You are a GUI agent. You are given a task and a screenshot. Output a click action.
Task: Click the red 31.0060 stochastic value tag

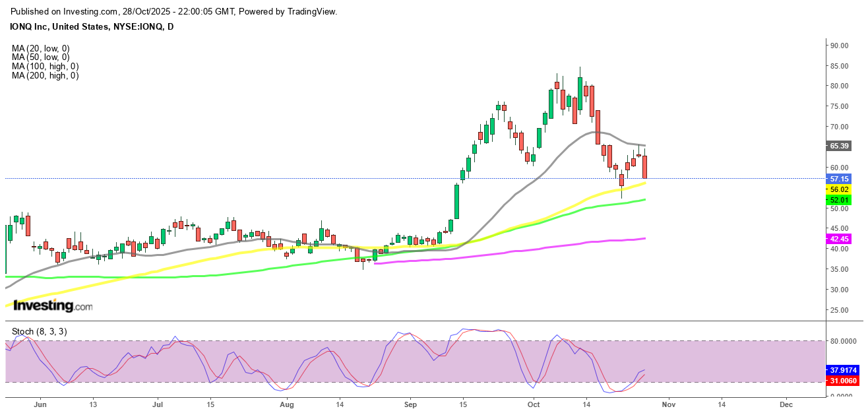click(844, 381)
